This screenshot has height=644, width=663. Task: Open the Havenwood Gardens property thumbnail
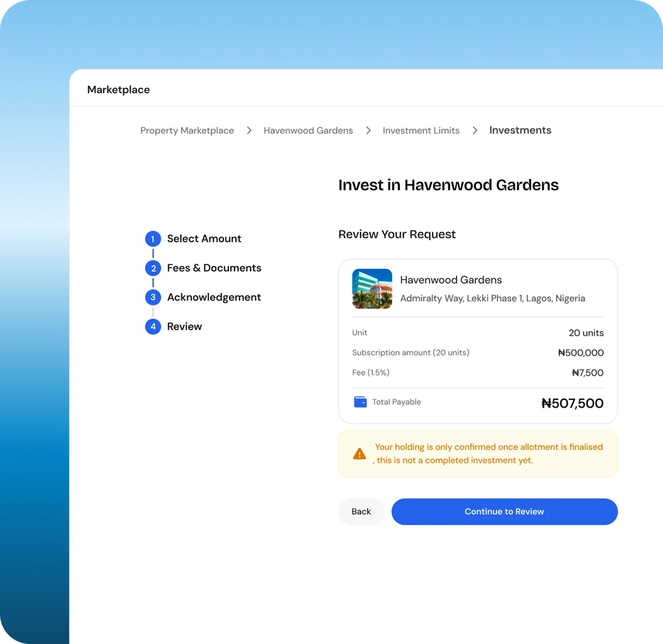pos(372,289)
